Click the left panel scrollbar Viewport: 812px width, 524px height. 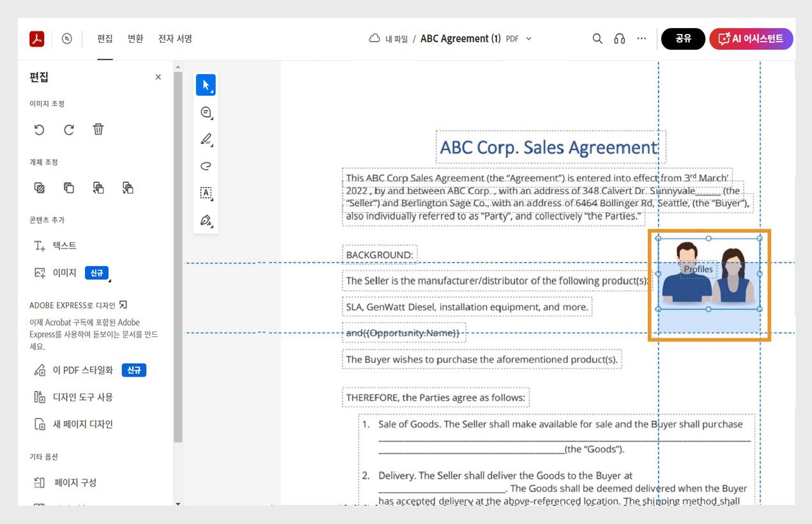pos(178,256)
